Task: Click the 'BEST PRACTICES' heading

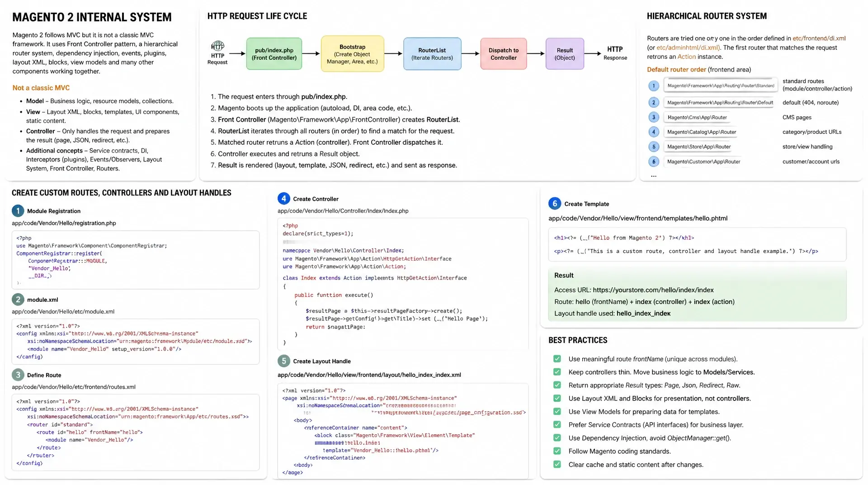Action: pyautogui.click(x=578, y=340)
